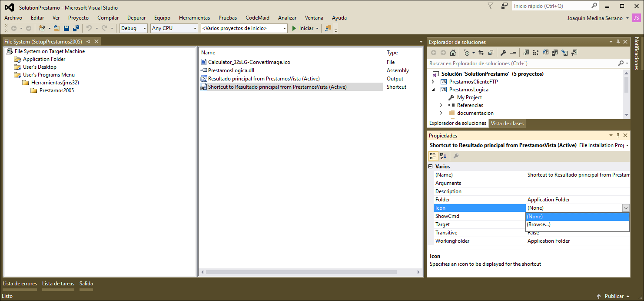Select Calculator_32xLG-ConvertImage.ico in file list
The image size is (644, 301).
[x=249, y=62]
